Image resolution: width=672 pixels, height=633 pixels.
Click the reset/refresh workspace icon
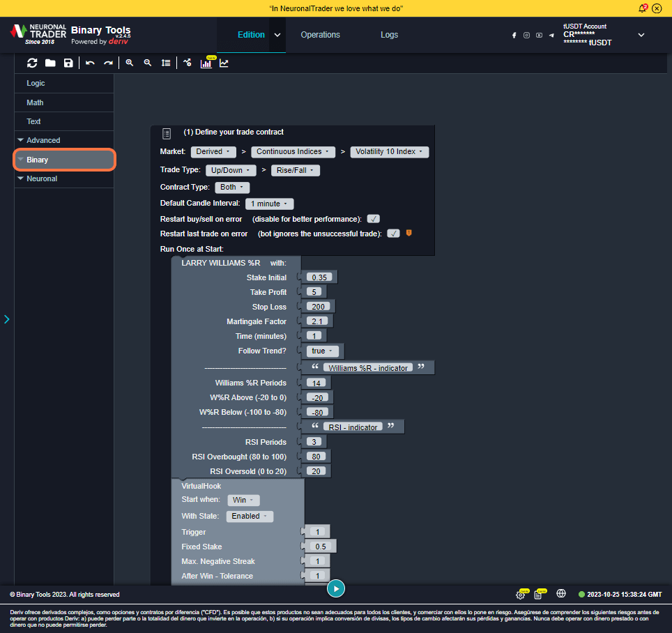point(32,63)
